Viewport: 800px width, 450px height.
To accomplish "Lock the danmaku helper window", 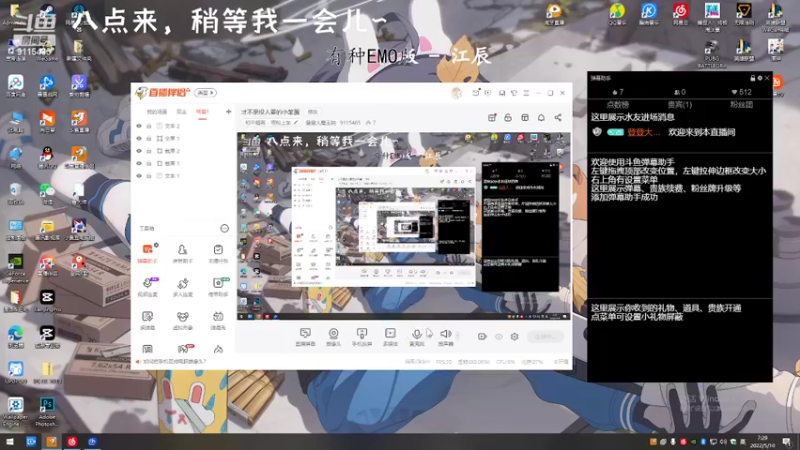I will tap(753, 78).
